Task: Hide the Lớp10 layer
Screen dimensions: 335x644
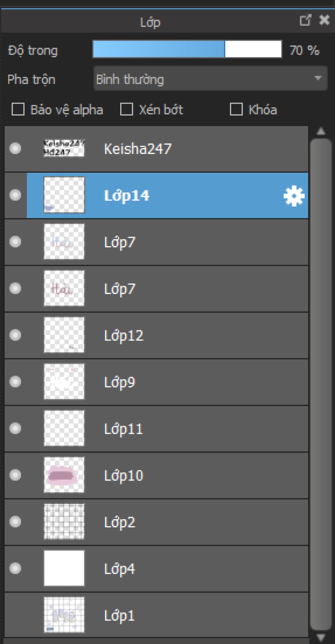Action: (x=15, y=475)
